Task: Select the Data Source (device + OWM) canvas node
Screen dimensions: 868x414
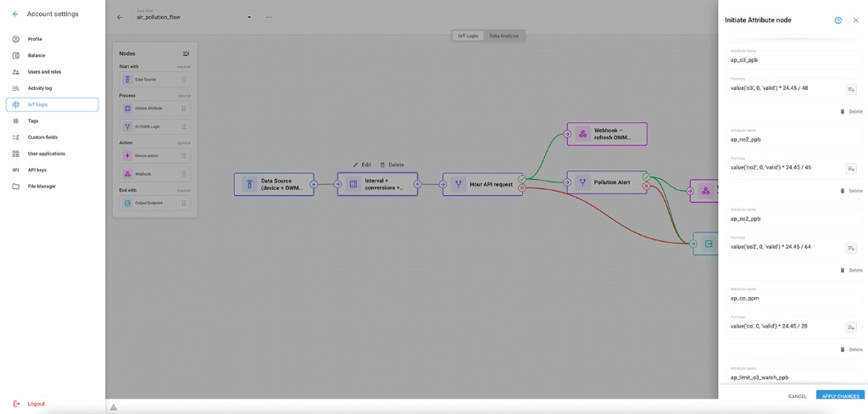Action: coord(274,184)
